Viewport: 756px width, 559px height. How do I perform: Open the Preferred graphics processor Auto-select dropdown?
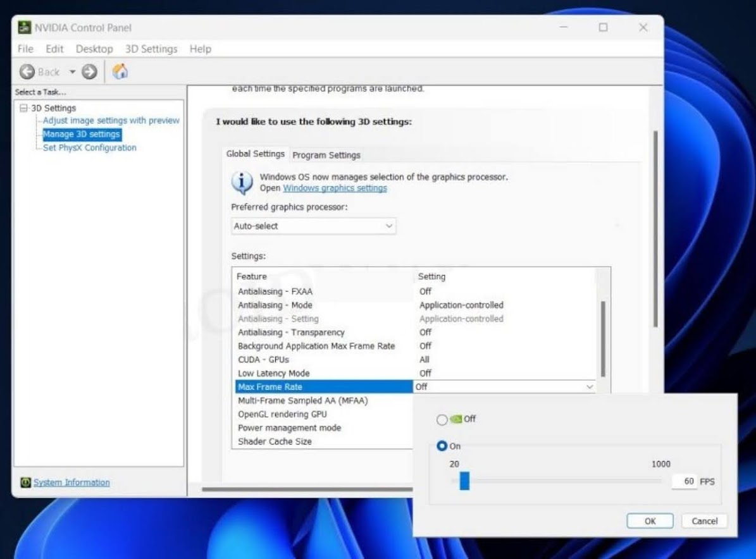[313, 226]
